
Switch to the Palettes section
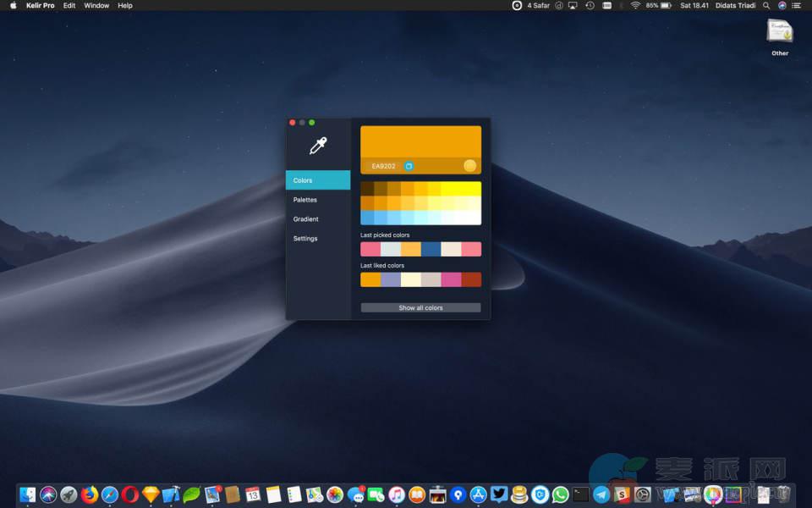click(305, 200)
